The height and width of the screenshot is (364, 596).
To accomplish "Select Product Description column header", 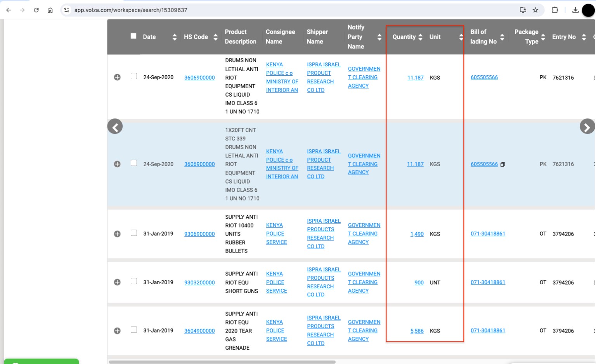I will click(x=241, y=37).
